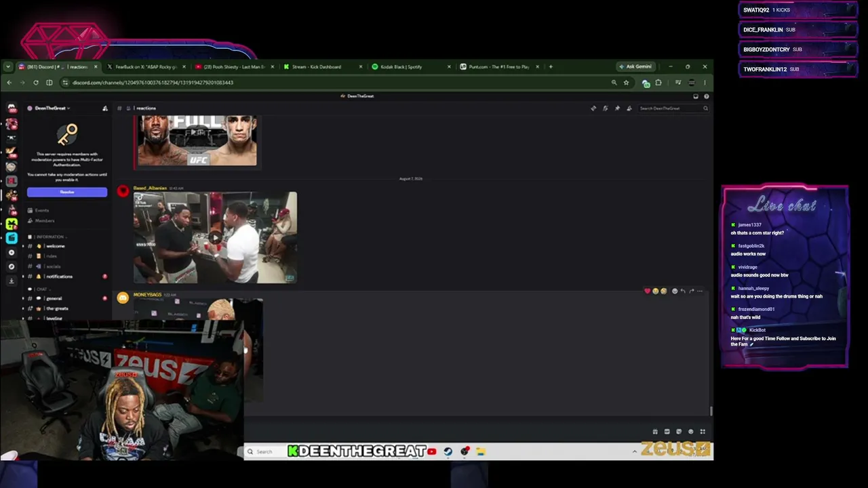Viewport: 868px width, 488px height.
Task: Open a new browser tab
Action: pos(551,66)
